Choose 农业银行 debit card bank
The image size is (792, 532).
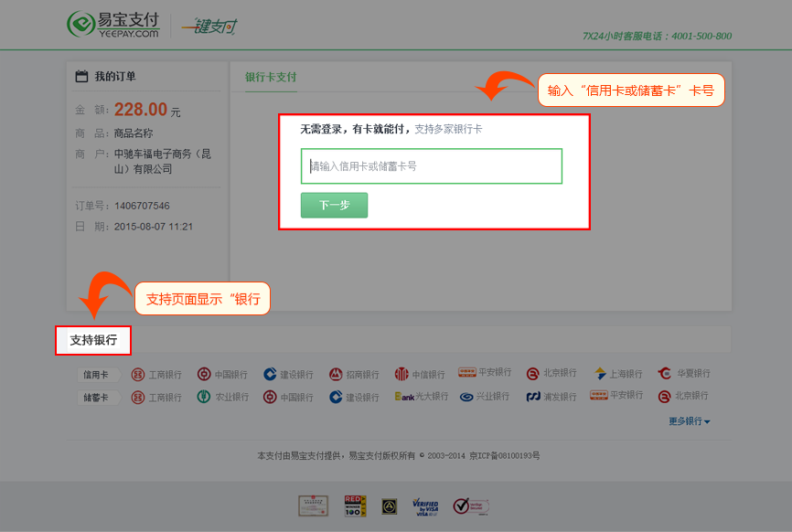tap(223, 398)
